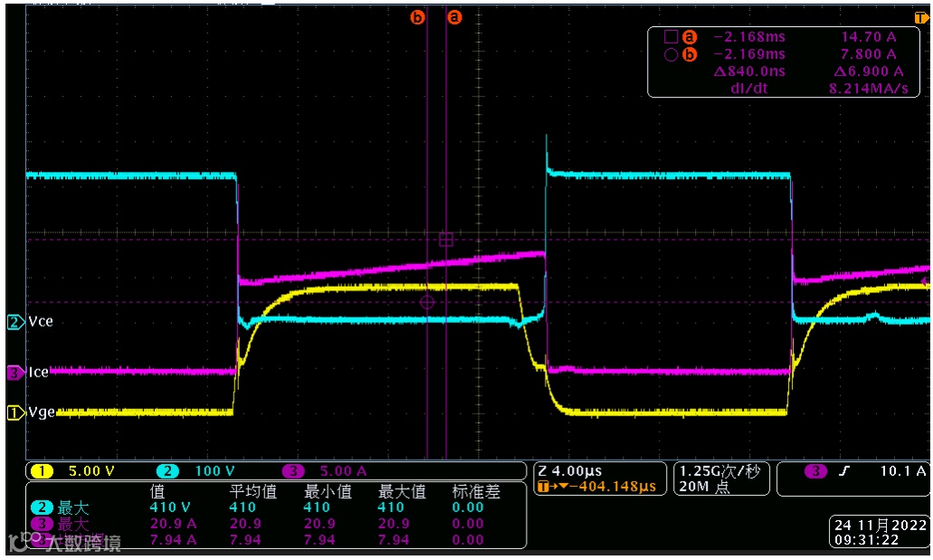Click the date and time display

(x=880, y=532)
